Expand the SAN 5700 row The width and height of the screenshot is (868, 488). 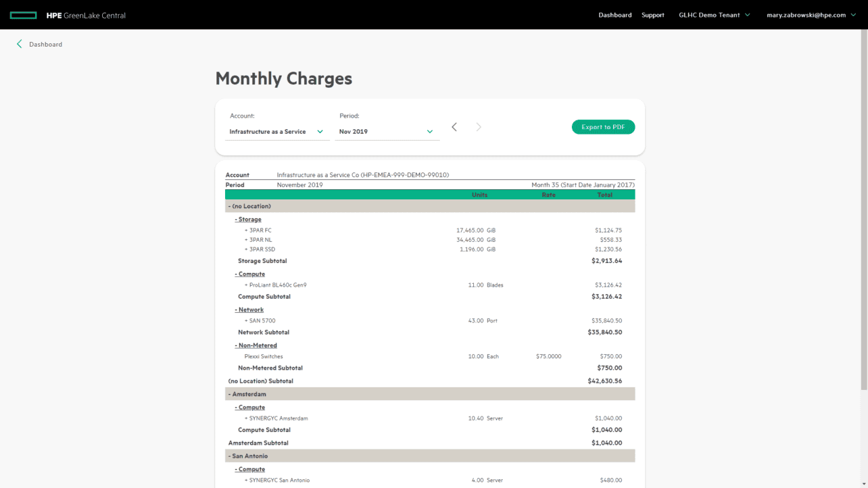260,321
